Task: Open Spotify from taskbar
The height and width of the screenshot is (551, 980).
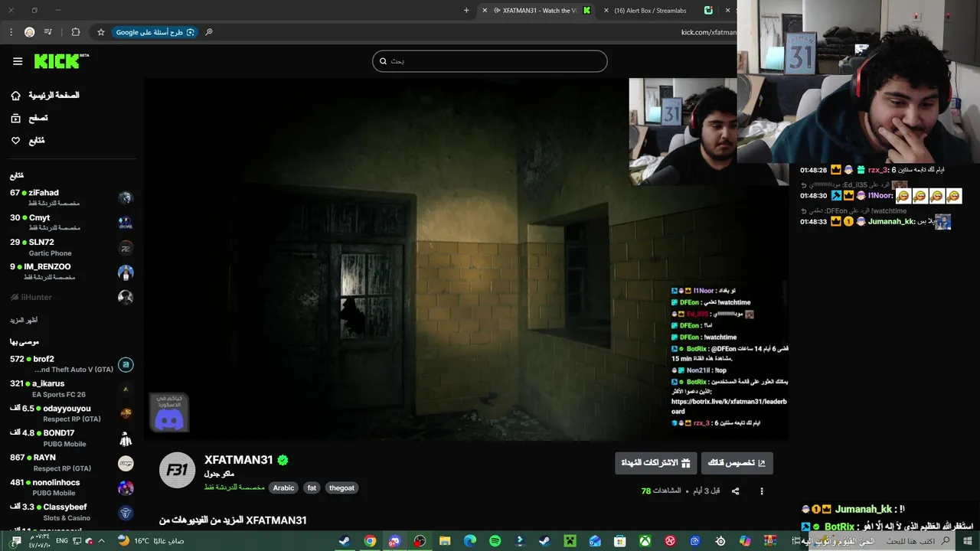Action: 495,541
